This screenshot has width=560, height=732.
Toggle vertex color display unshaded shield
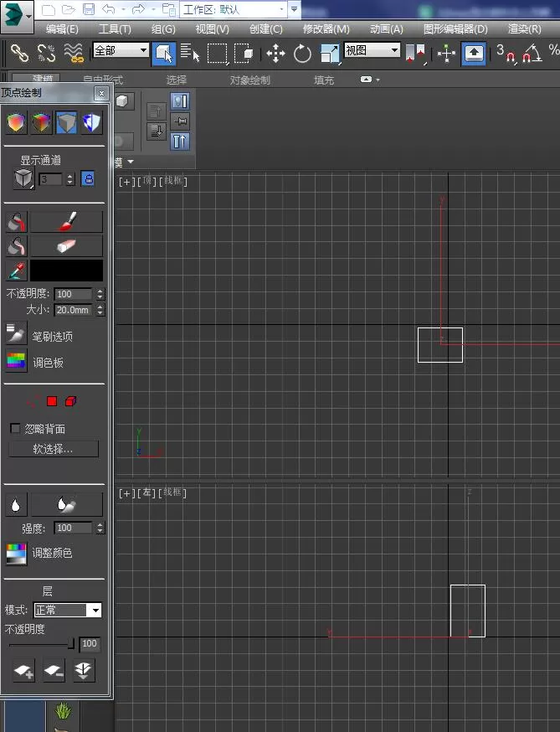tap(17, 123)
